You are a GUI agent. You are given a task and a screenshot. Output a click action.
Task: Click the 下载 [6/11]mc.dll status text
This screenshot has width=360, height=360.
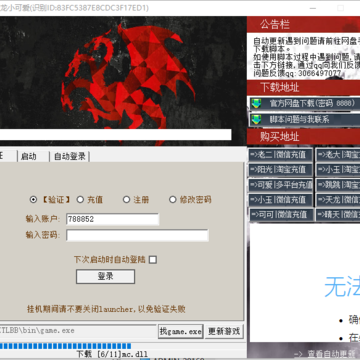point(112,354)
